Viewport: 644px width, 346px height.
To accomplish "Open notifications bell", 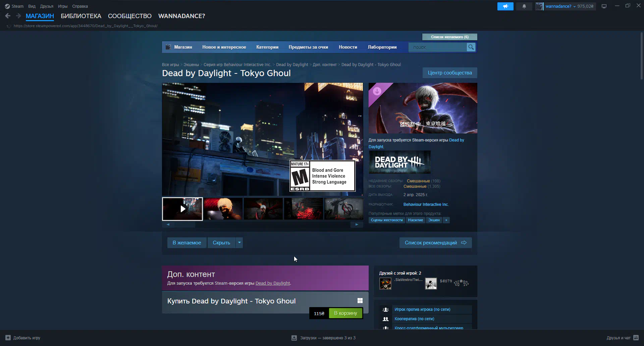I will coord(524,6).
